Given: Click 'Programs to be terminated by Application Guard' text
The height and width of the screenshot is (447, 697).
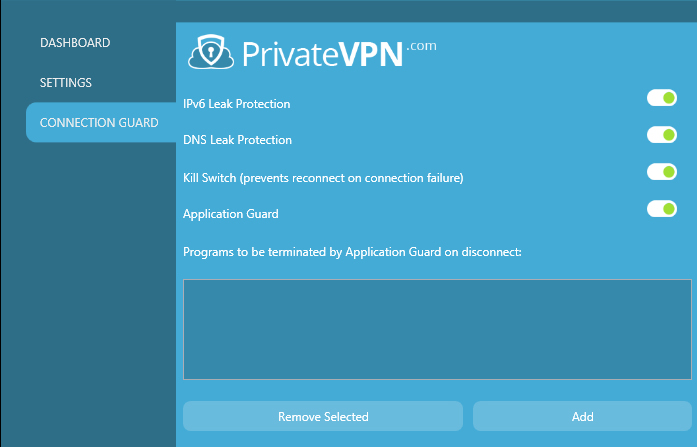Looking at the screenshot, I should click(352, 252).
